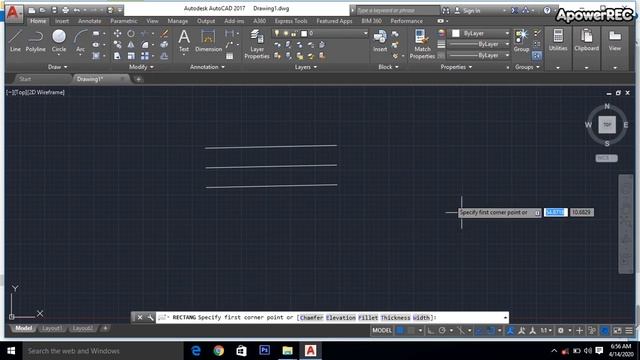640x360 pixels.
Task: Toggle group selection button in Groups panel
Action: pos(537,56)
